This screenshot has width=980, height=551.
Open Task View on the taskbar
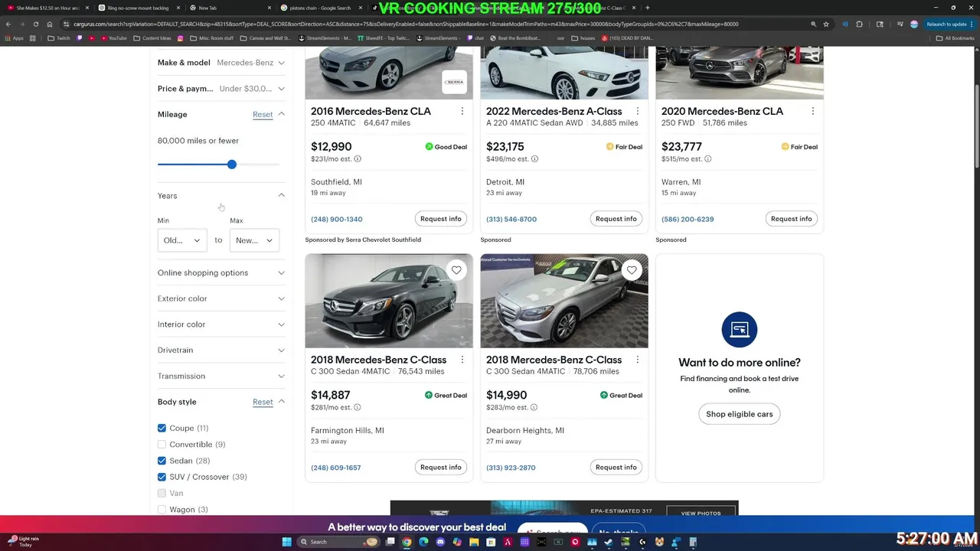tap(390, 542)
